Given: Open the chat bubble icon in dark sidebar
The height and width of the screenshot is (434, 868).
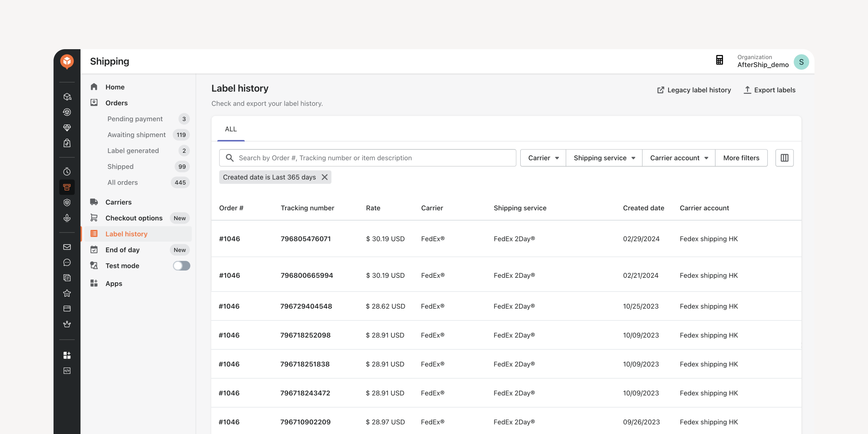Looking at the screenshot, I should 67,262.
